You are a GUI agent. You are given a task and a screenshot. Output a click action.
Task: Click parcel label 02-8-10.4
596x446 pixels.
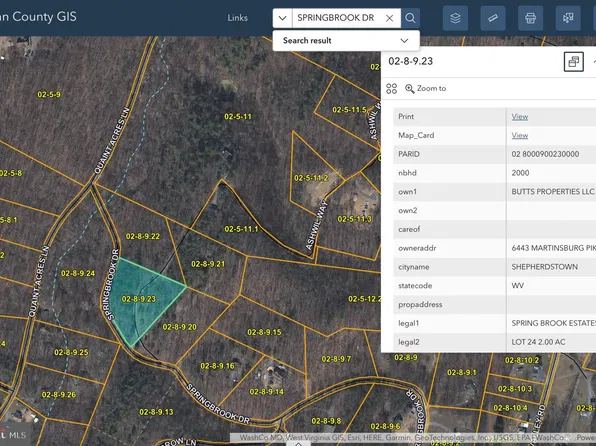[x=510, y=408]
